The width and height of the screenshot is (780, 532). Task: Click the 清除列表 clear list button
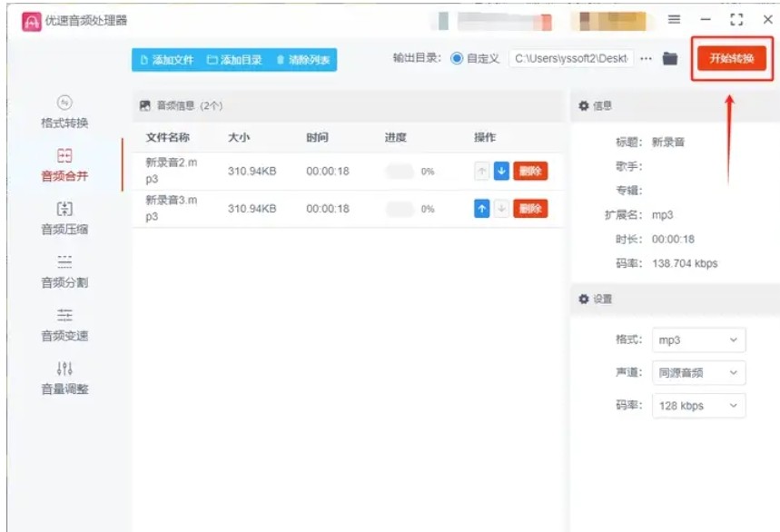303,60
